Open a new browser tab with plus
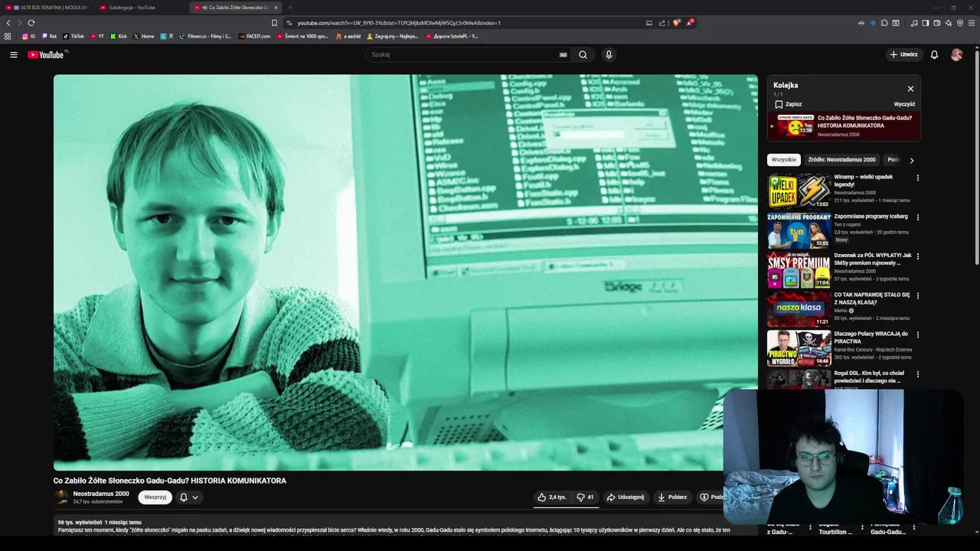This screenshot has height=551, width=980. point(290,8)
